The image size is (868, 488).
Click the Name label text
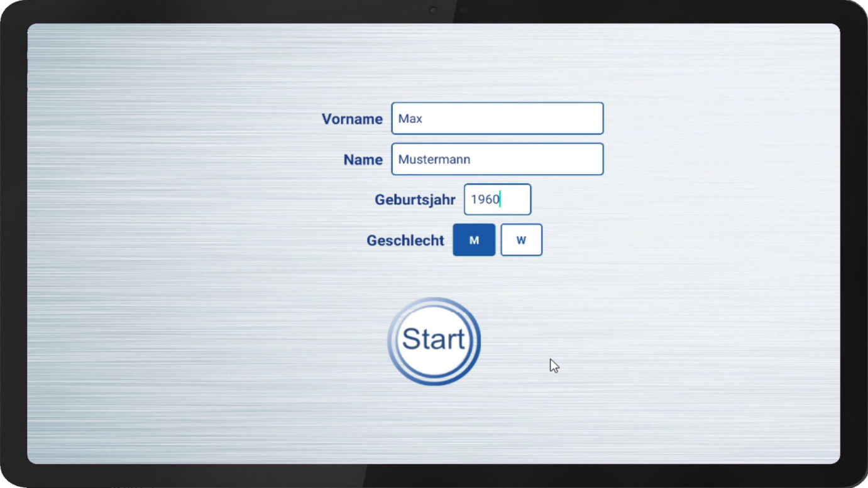[363, 160]
